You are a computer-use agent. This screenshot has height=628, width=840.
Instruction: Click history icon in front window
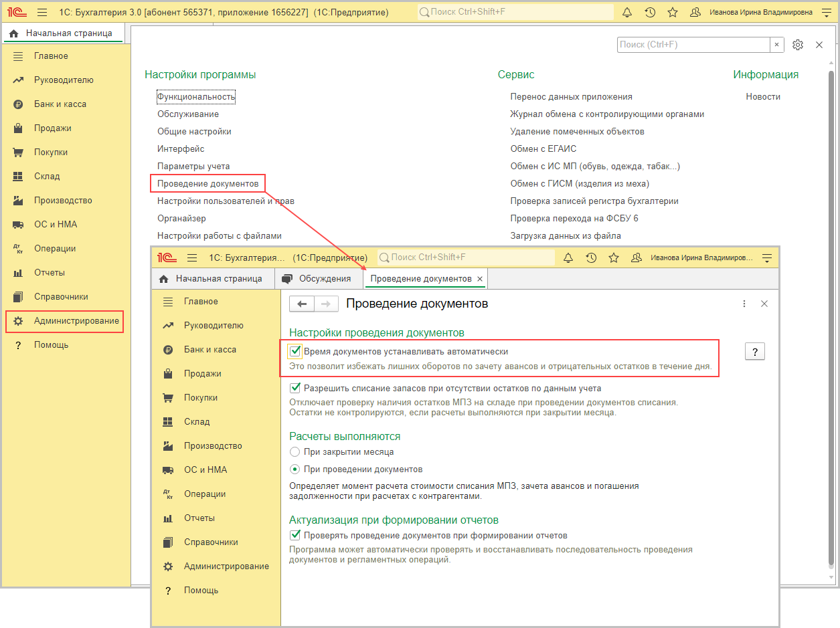591,257
